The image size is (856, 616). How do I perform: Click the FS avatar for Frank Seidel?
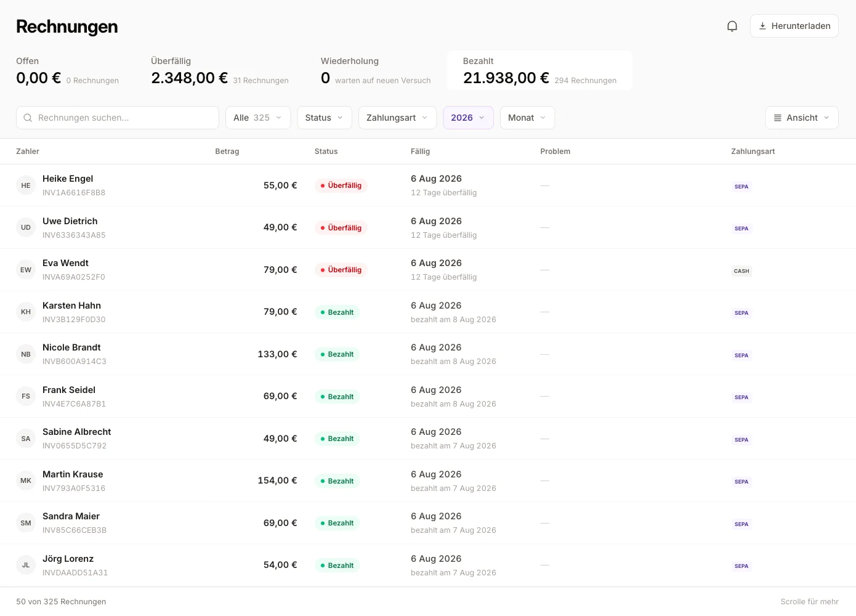(x=26, y=396)
